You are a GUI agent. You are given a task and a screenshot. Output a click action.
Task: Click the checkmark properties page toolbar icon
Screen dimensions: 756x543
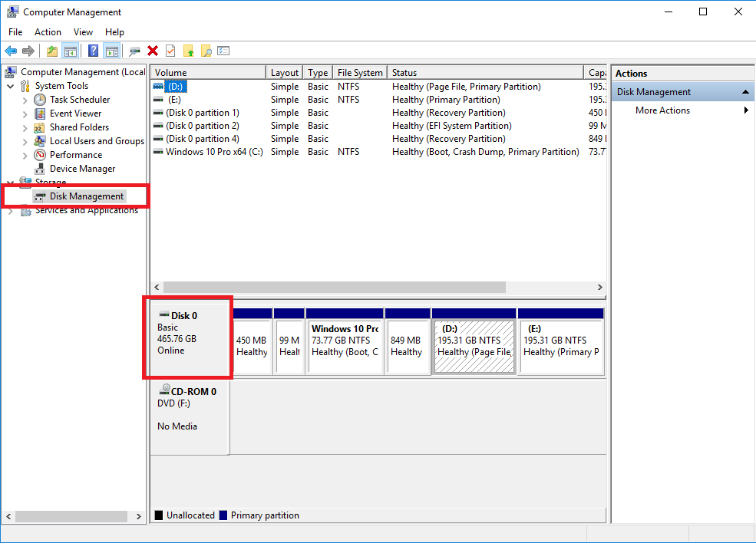click(x=170, y=51)
